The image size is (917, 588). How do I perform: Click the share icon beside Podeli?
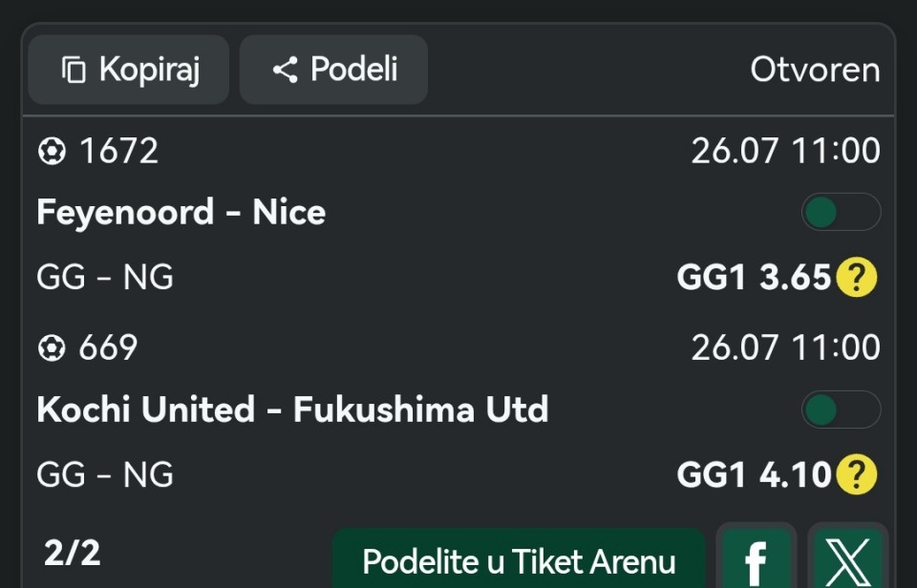pos(286,70)
